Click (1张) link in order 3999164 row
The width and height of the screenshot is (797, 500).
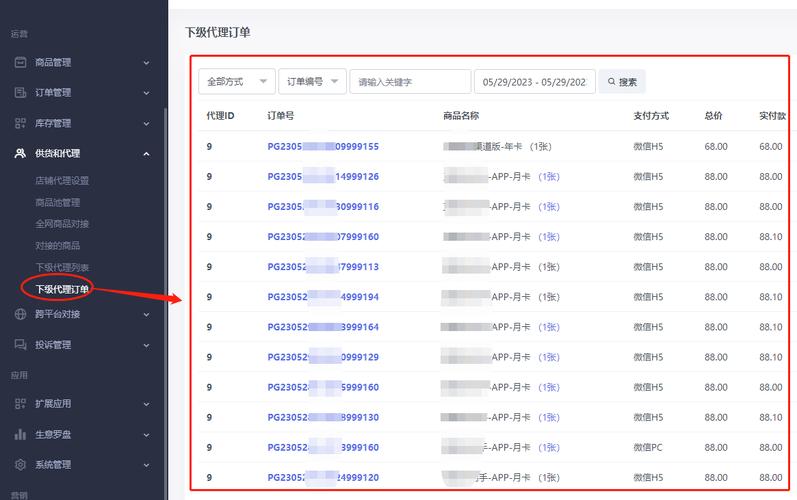549,327
